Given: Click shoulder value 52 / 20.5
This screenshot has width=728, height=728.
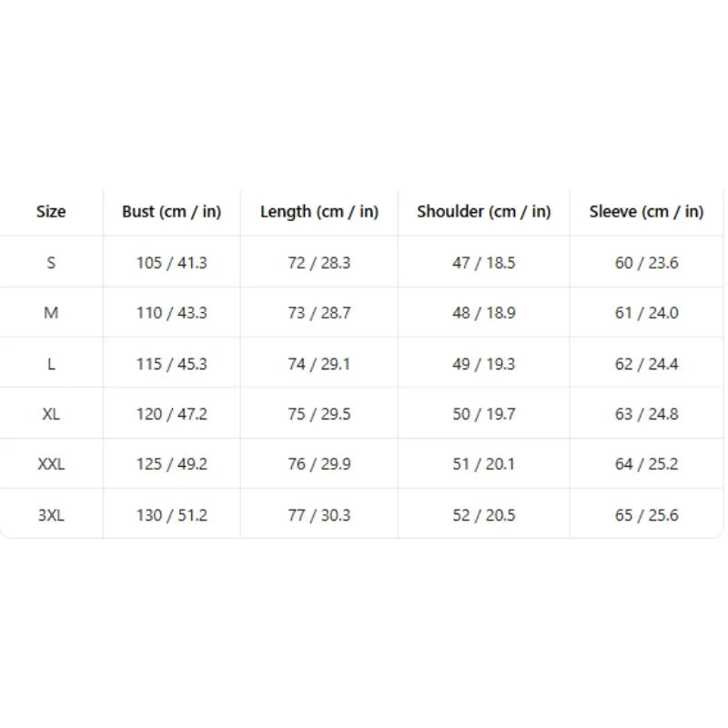Looking at the screenshot, I should tap(484, 515).
